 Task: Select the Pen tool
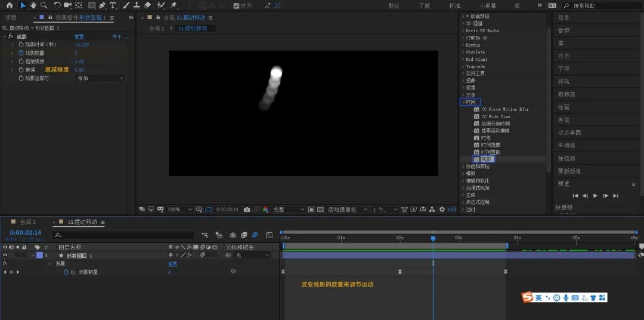pyautogui.click(x=103, y=5)
